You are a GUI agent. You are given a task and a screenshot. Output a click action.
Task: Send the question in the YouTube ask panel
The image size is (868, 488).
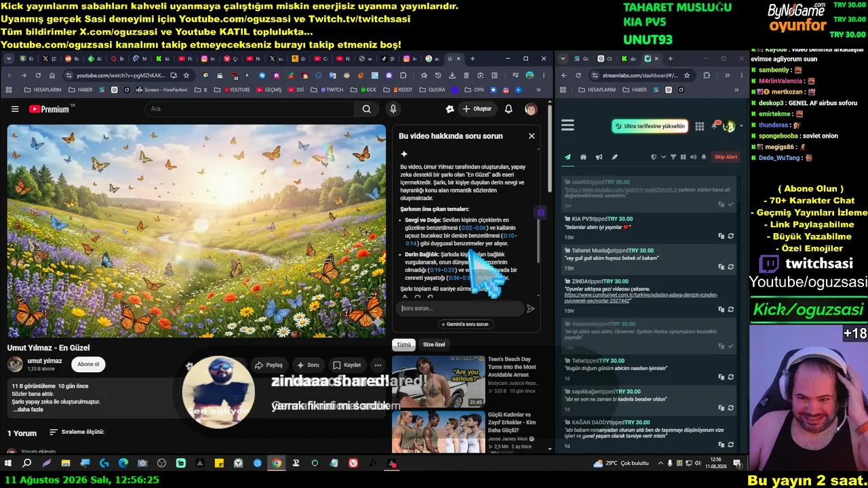click(530, 308)
